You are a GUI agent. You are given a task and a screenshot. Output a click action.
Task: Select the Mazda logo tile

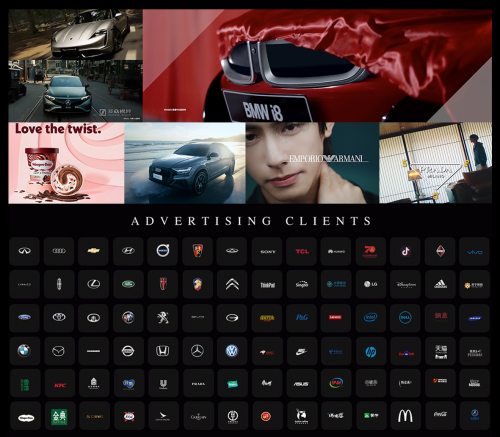pos(59,351)
